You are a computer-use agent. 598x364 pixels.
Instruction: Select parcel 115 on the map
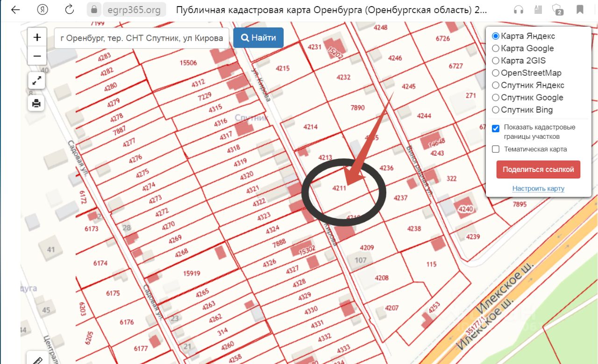click(431, 264)
